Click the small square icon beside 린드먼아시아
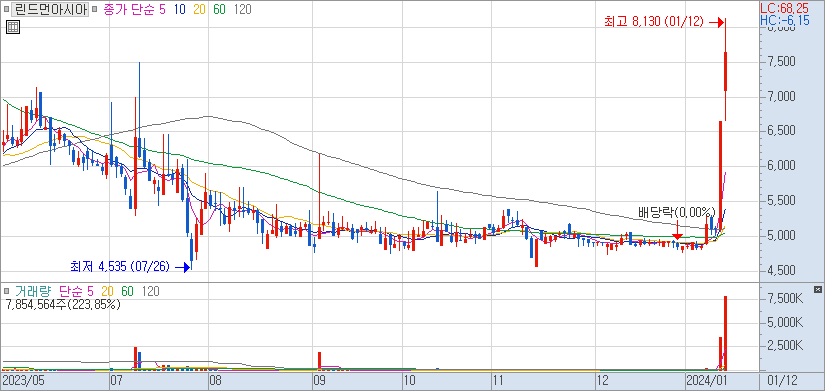The image size is (825, 391). pos(6,9)
